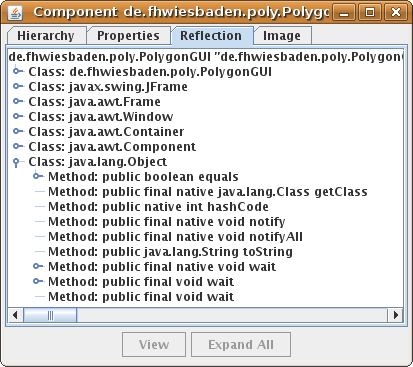
Task: Click the Java coffee cup window icon
Action: click(x=15, y=12)
